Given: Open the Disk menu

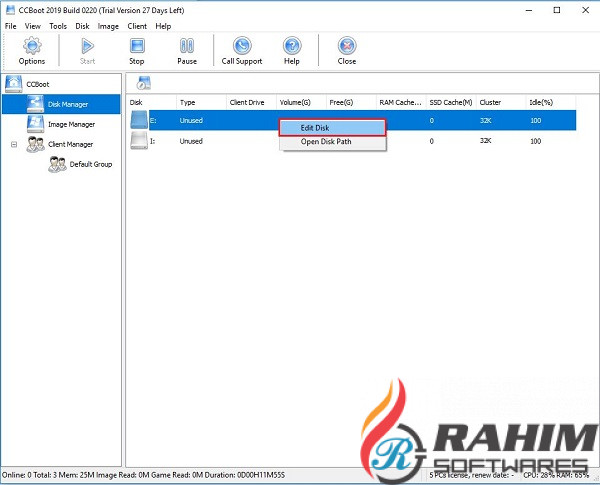Looking at the screenshot, I should [82, 26].
